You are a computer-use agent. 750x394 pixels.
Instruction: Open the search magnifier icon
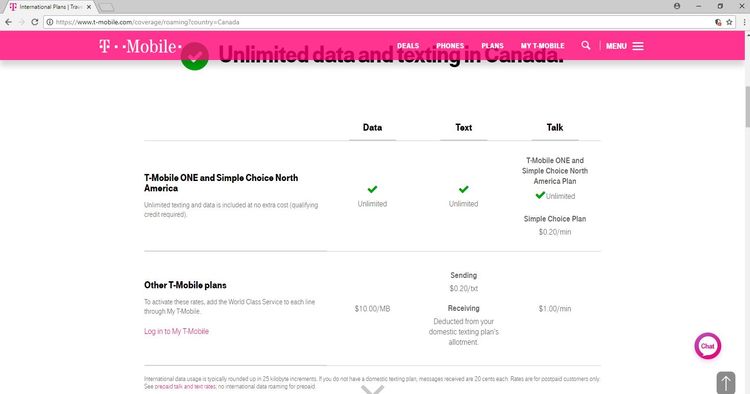[x=585, y=45]
